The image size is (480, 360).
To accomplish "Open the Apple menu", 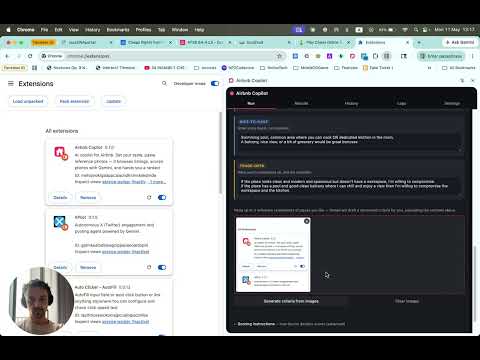I will tap(8, 30).
